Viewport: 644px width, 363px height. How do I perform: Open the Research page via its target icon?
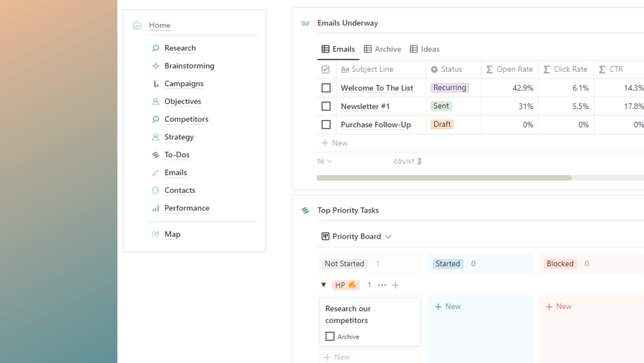pyautogui.click(x=154, y=48)
